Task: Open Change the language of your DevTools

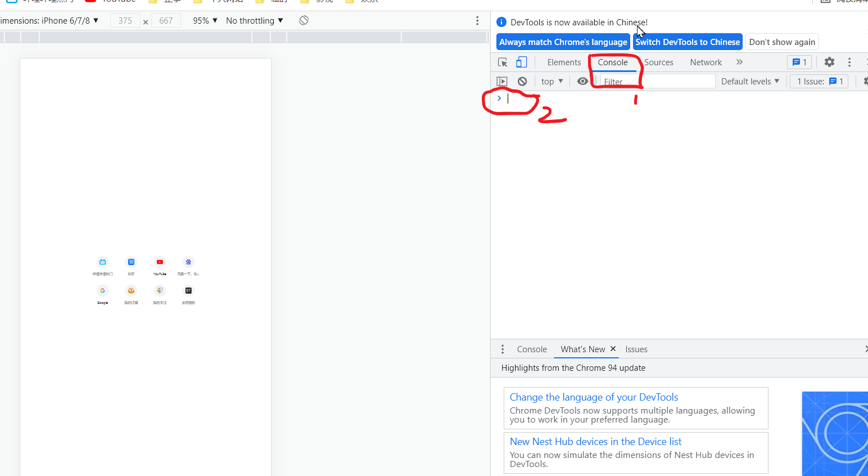Action: pos(594,397)
